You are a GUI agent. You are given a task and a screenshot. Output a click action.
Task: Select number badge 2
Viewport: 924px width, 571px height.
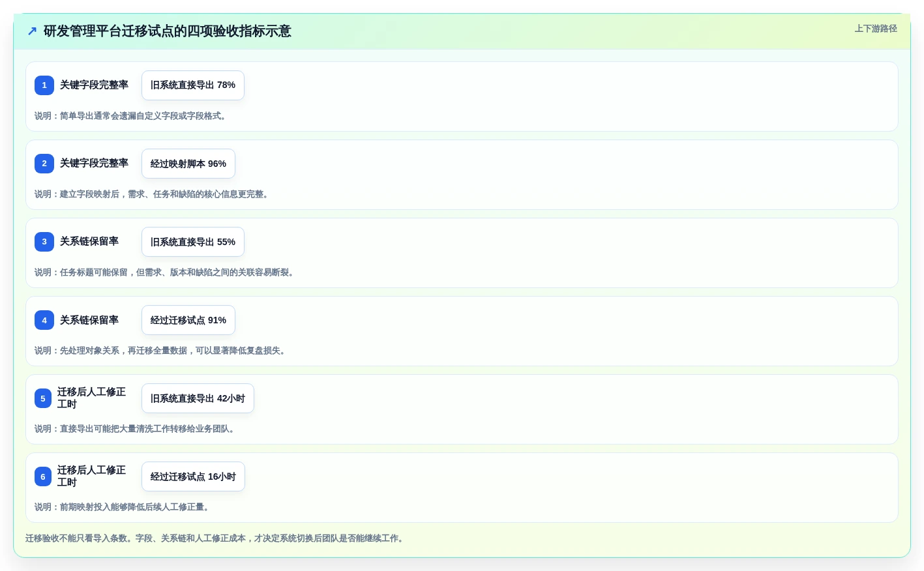point(44,164)
